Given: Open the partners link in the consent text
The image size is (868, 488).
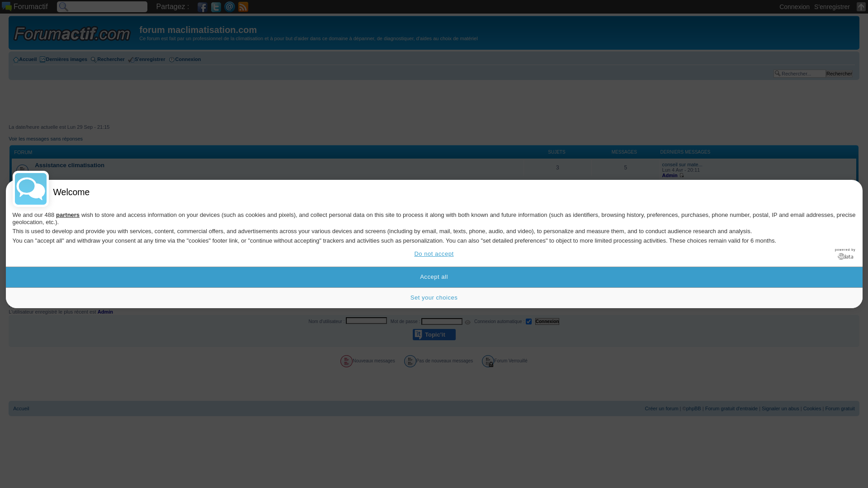Looking at the screenshot, I should (x=68, y=215).
